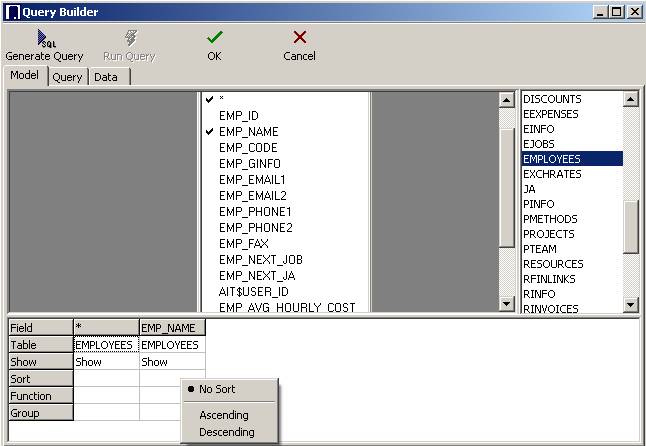The image size is (646, 446).
Task: Uncheck the EMP_NAME field
Action: click(210, 132)
